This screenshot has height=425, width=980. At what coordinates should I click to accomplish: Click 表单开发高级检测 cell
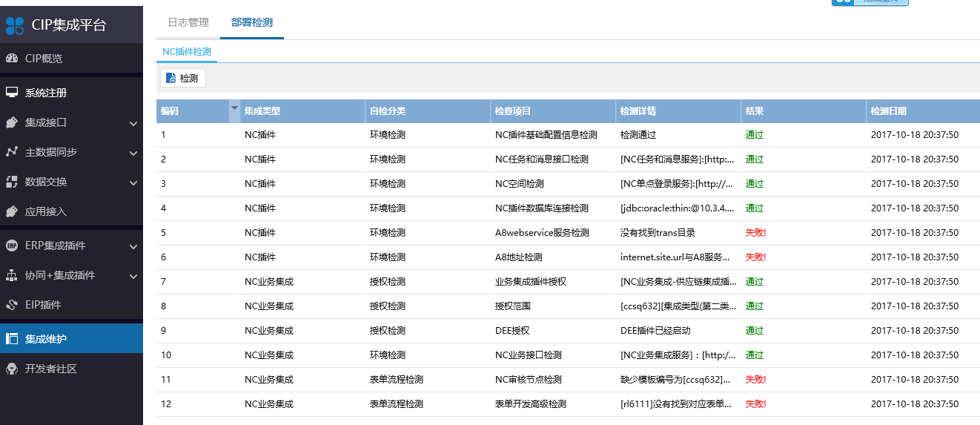coord(531,404)
